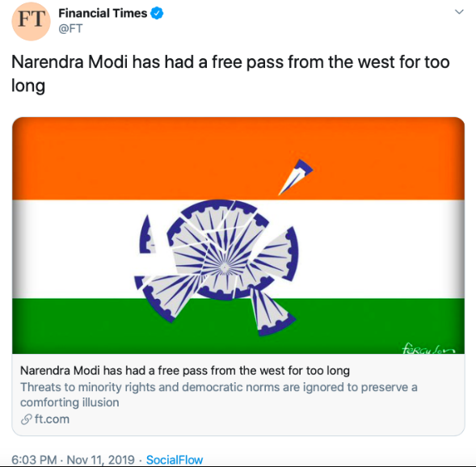Open the ft.com domain link
This screenshot has height=467, width=476.
tap(52, 419)
